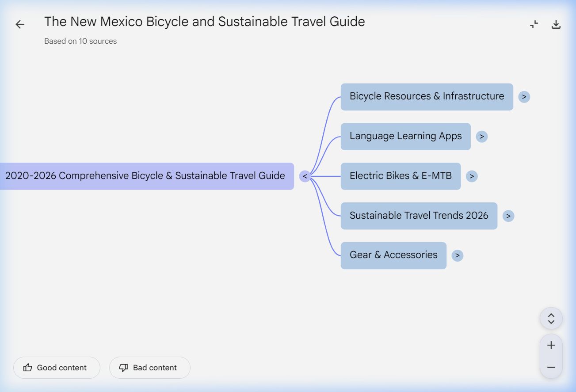Expand Bicycle Resources & Infrastructure branch
Screen dimensions: 576x392
click(524, 97)
